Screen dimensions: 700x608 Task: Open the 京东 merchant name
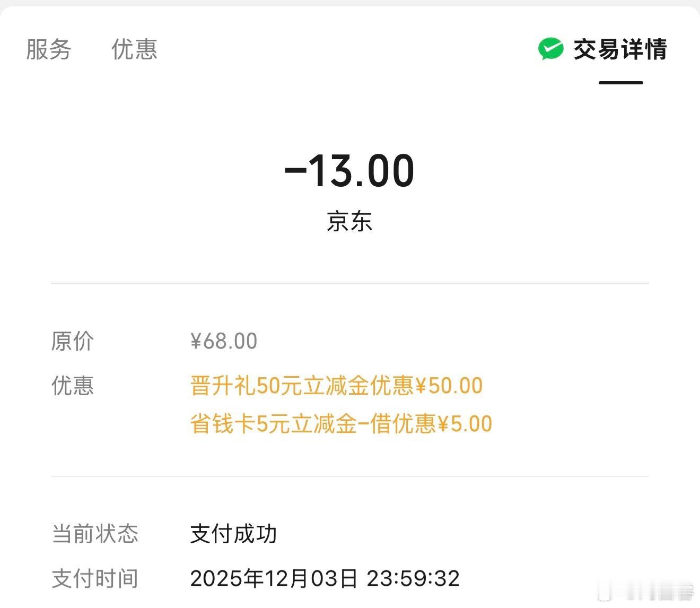pyautogui.click(x=349, y=221)
